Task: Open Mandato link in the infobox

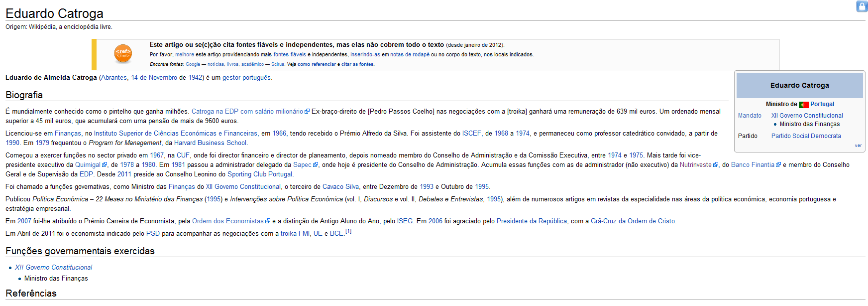Action: (750, 116)
